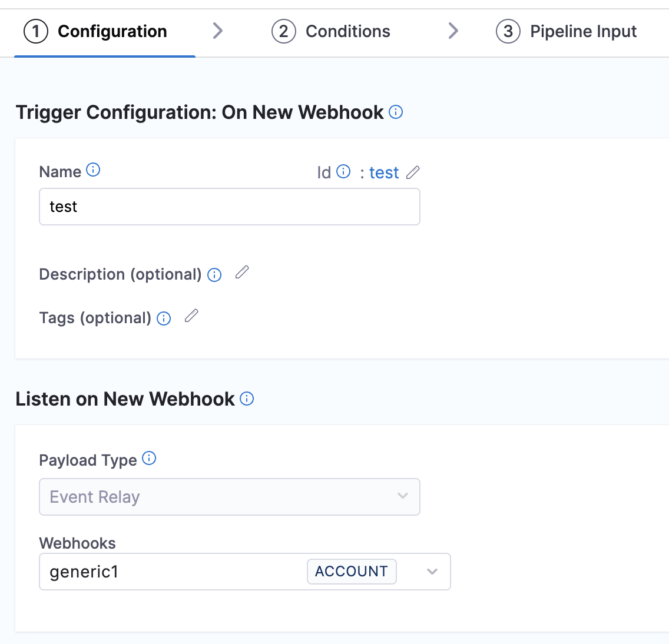Select the generic1 webhook field
The image size is (669, 644).
[171, 572]
